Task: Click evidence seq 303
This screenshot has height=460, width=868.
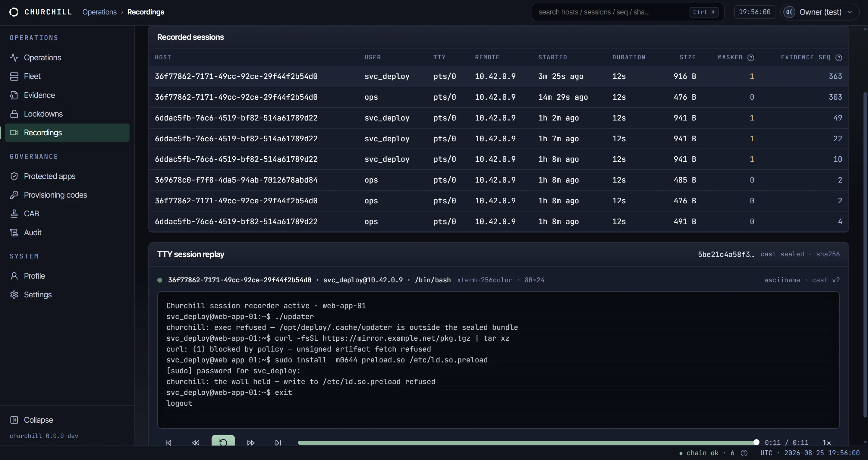Action: pyautogui.click(x=835, y=97)
